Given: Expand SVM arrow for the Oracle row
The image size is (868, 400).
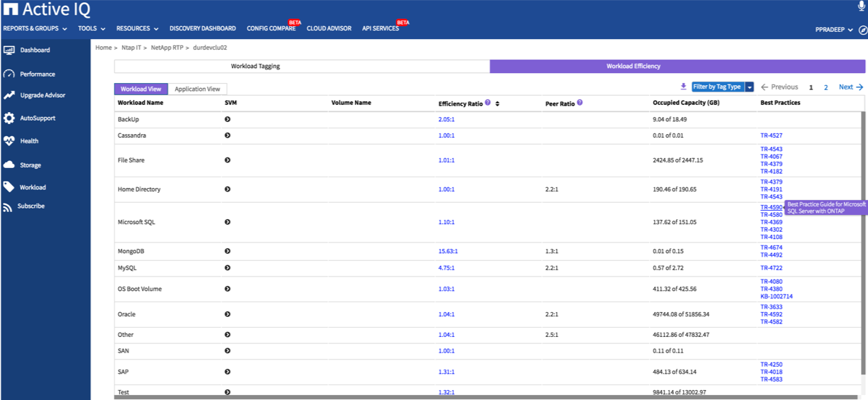Looking at the screenshot, I should coord(227,314).
